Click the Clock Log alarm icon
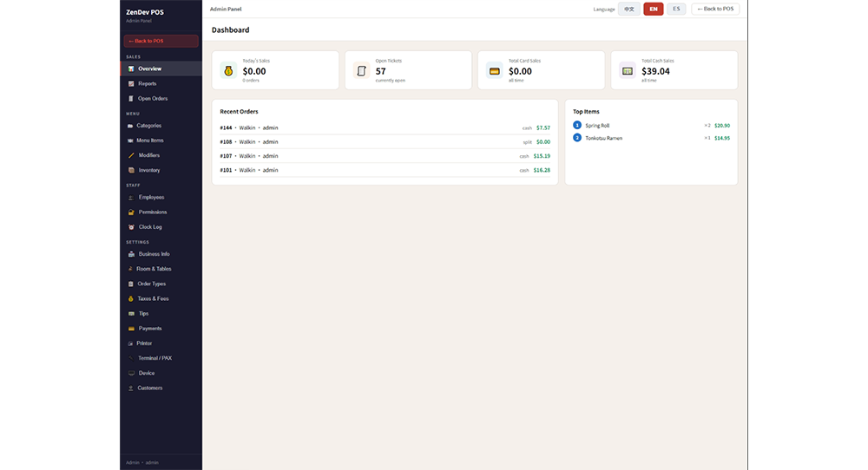Screen dimensions: 868x470 [x=131, y=227]
